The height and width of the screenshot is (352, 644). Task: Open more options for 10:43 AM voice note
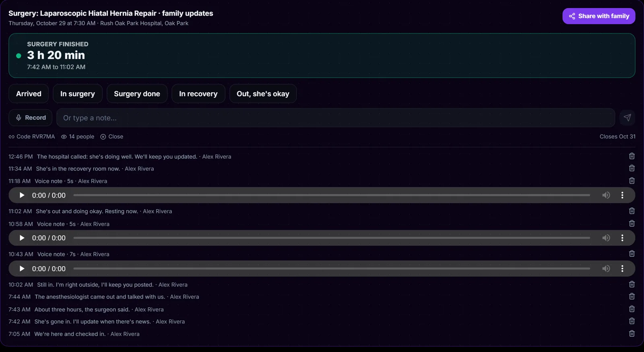622,268
